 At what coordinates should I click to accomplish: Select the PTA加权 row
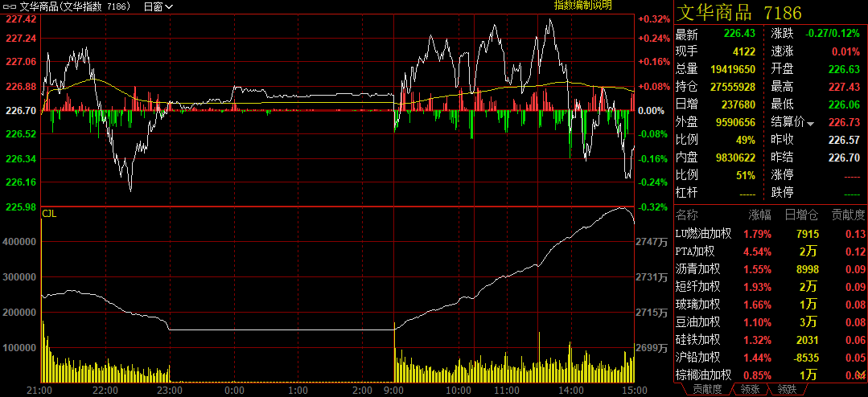click(x=698, y=252)
